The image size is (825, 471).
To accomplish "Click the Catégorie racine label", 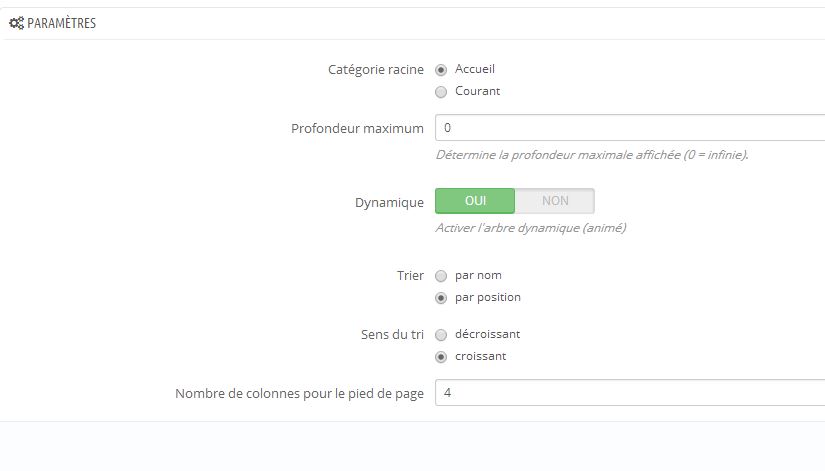I will (376, 69).
